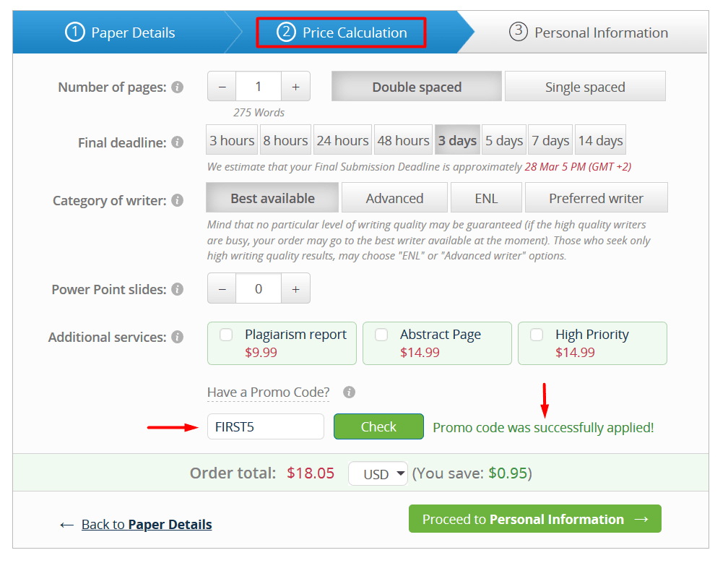
Task: Click the promo code input field
Action: (265, 426)
